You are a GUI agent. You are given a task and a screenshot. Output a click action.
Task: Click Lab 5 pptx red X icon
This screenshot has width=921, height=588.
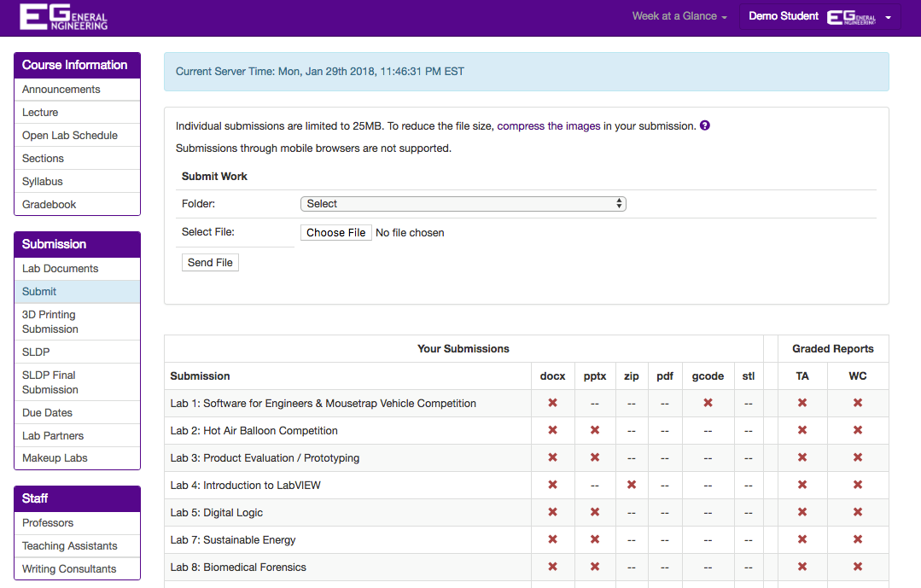coord(595,512)
